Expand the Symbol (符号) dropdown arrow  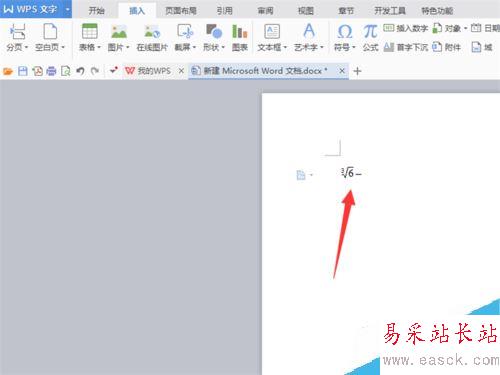pyautogui.click(x=354, y=47)
